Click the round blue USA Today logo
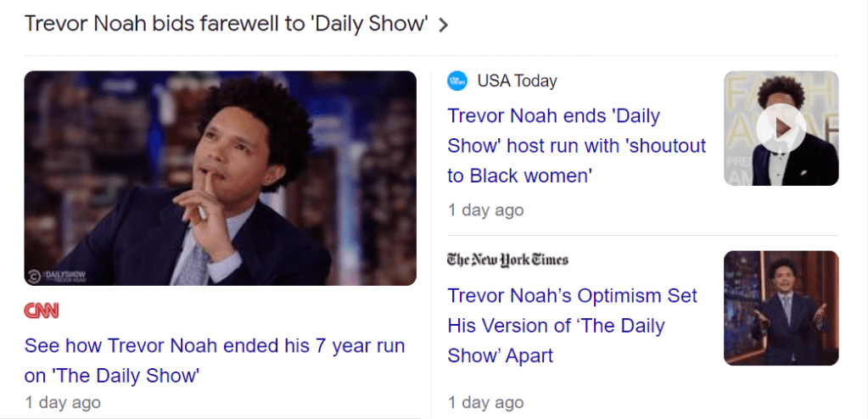This screenshot has width=868, height=419. click(x=457, y=81)
